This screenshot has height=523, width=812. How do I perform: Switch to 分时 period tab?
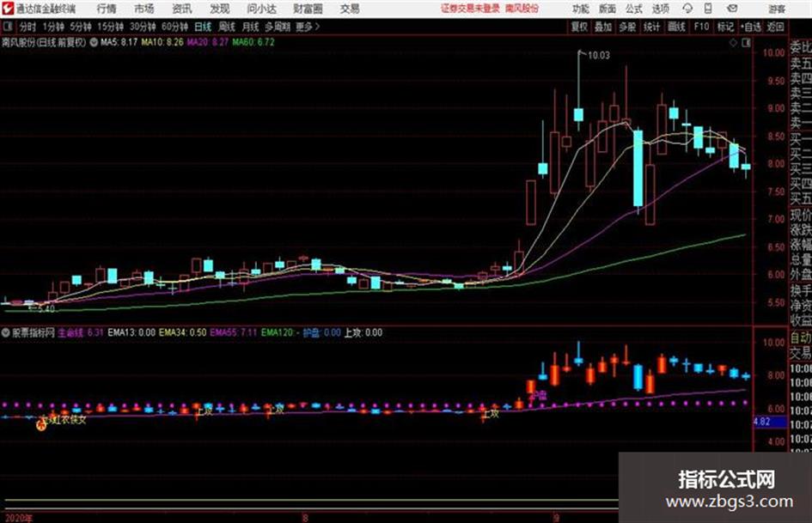tap(27, 27)
